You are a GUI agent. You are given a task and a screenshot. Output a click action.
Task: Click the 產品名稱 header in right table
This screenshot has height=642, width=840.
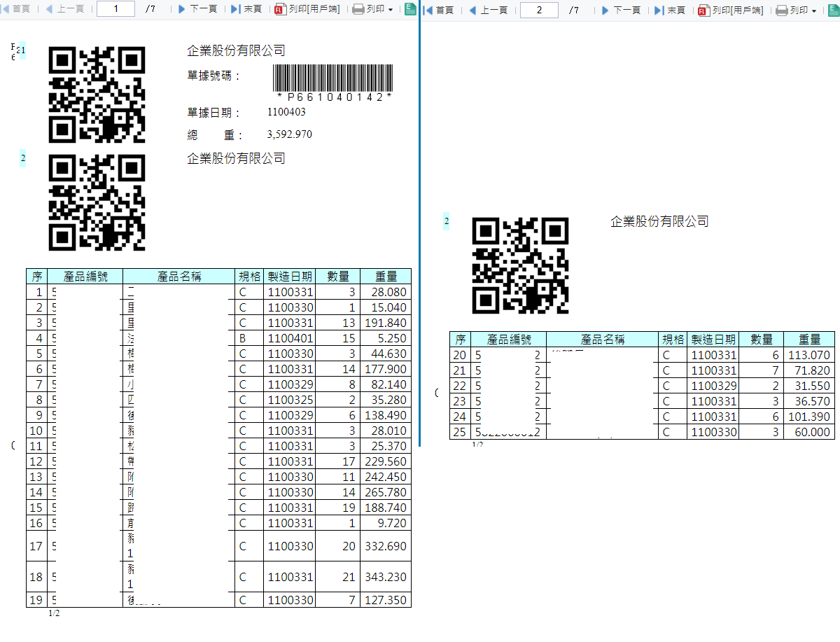coord(602,340)
